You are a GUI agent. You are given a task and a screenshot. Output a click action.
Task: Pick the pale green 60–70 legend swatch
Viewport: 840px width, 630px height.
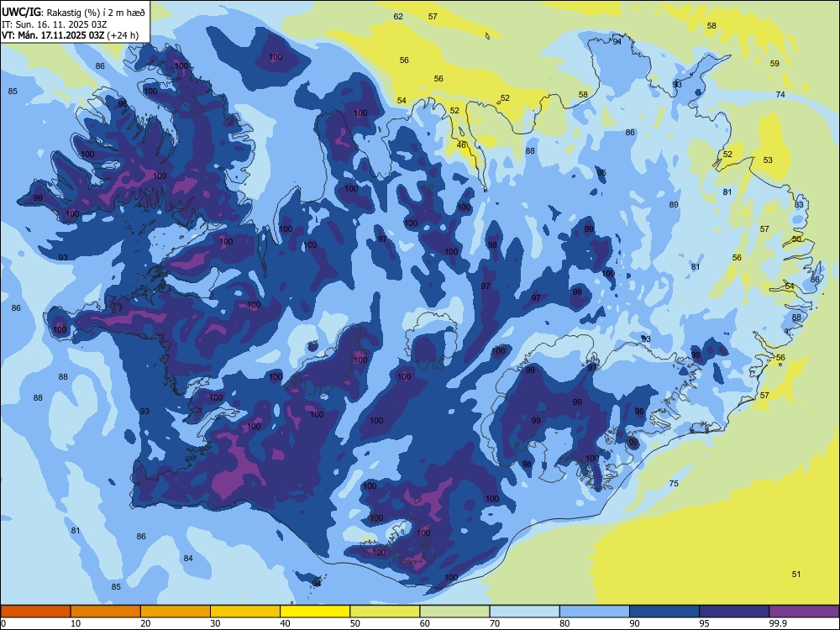[454, 612]
